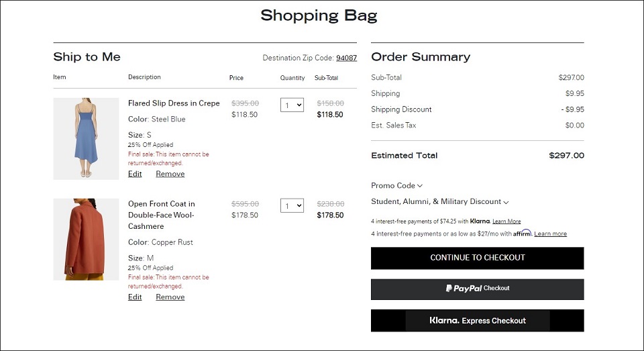The height and width of the screenshot is (351, 644).
Task: View the copper rust coat thumbnail
Action: (86, 239)
